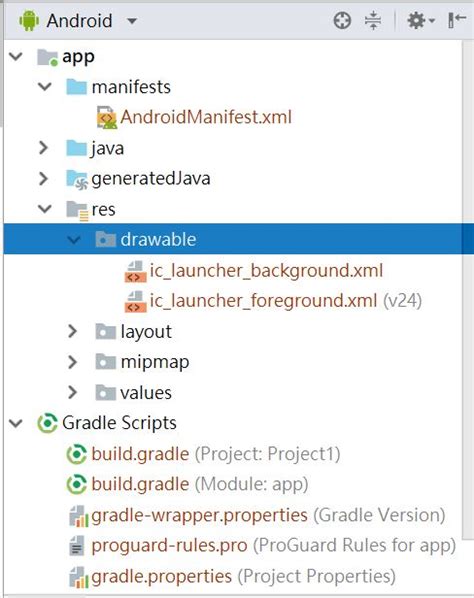Viewport: 474px width, 598px height.
Task: Click the Project build.gradle gradle icon
Action: pyautogui.click(x=77, y=454)
